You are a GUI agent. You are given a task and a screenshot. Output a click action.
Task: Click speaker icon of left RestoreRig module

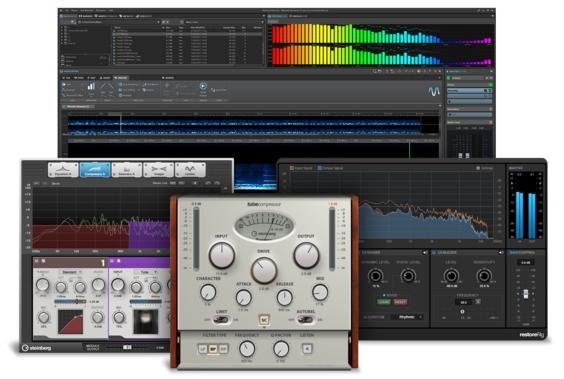[425, 253]
